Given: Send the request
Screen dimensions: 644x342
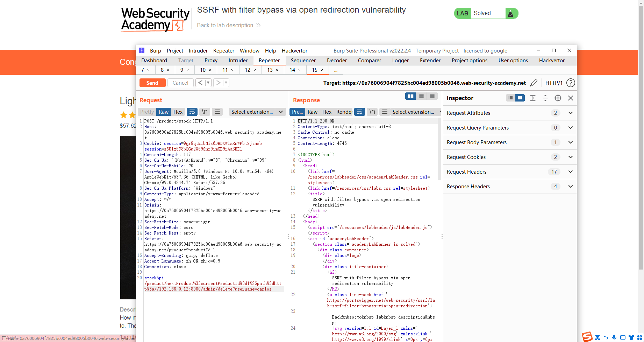Looking at the screenshot, I should (152, 83).
